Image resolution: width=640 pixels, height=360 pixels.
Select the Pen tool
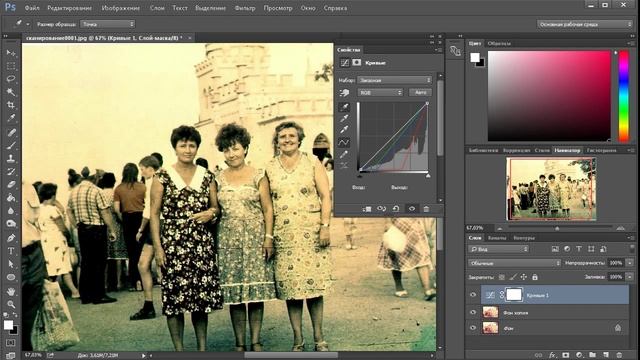pos(11,238)
